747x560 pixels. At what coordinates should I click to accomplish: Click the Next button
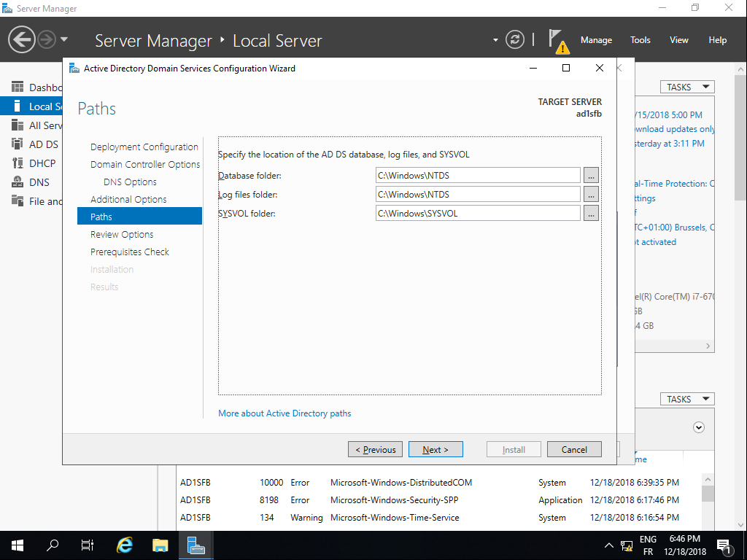pos(436,449)
